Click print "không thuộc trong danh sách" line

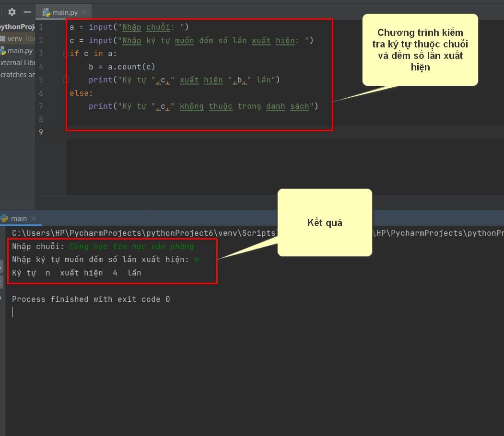click(x=203, y=106)
